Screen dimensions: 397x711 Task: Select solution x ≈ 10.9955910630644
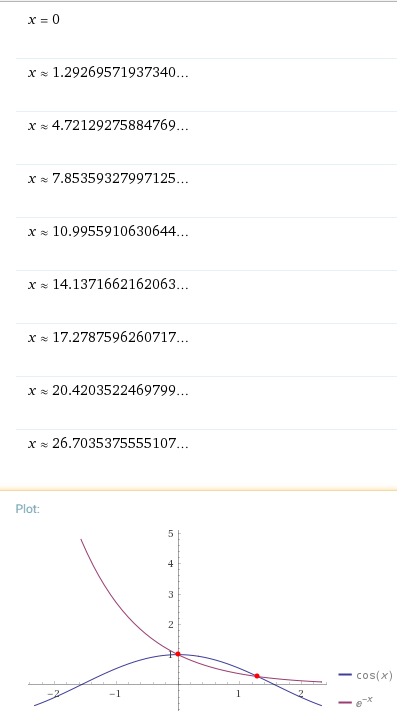(206, 244)
